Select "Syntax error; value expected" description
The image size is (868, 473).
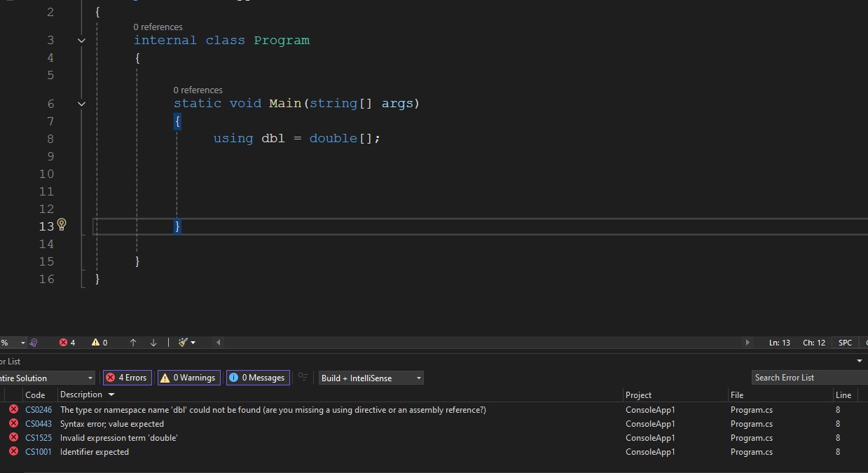[112, 423]
